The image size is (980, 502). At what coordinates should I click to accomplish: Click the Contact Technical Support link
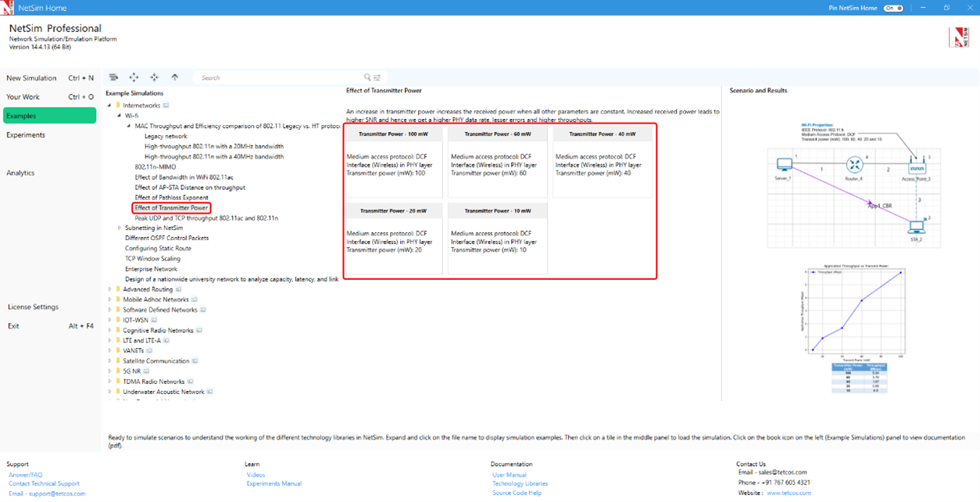point(44,484)
